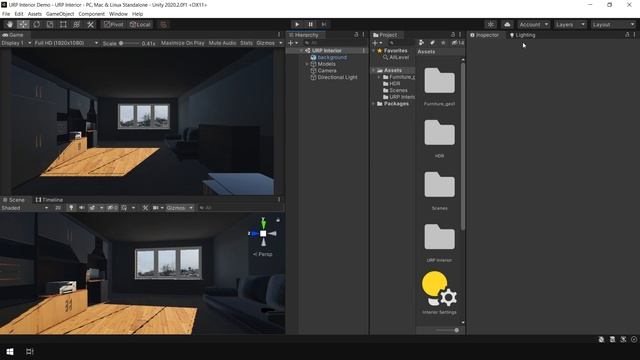Select URP Interior scene in Hierarchy
Viewport: 640px width, 360px height.
pyautogui.click(x=327, y=51)
